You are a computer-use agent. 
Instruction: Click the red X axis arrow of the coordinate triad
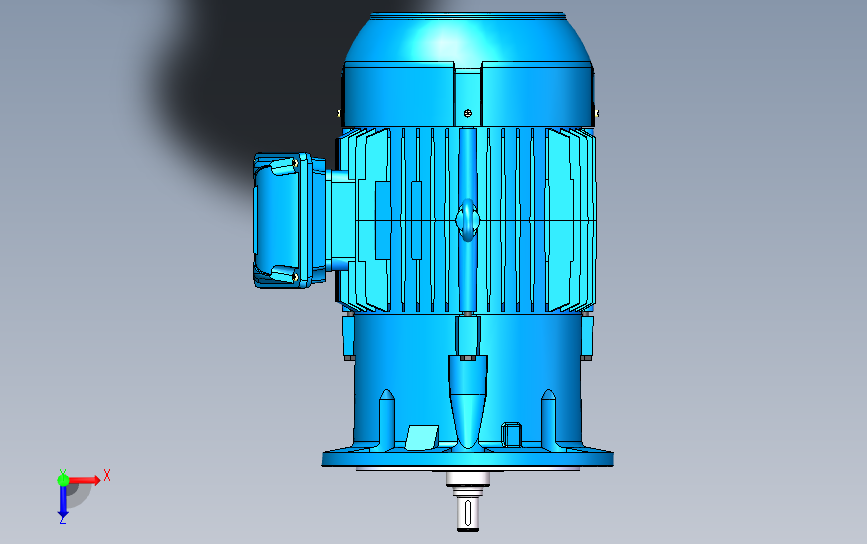pyautogui.click(x=84, y=480)
